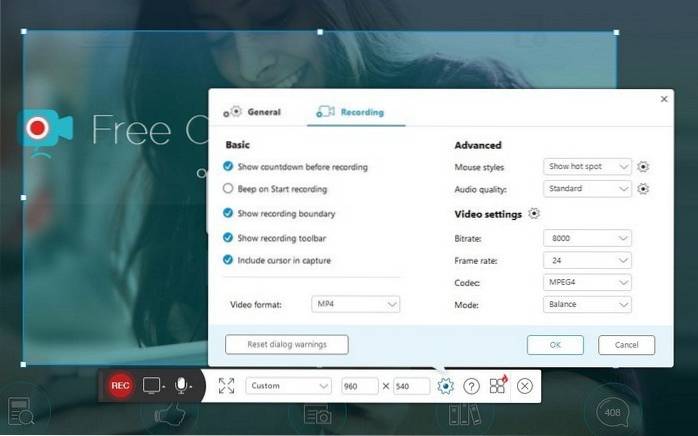Click the Cancel button
The width and height of the screenshot is (698, 436).
pos(626,345)
